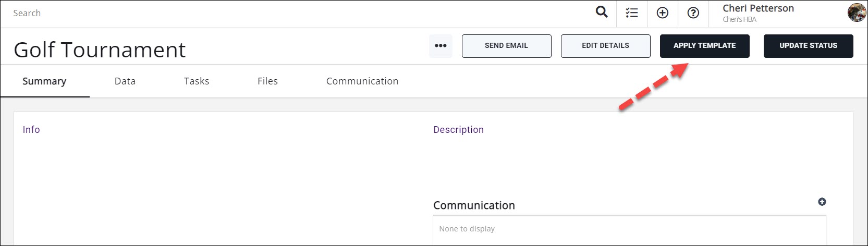Click the Edit Details button

pyautogui.click(x=605, y=46)
